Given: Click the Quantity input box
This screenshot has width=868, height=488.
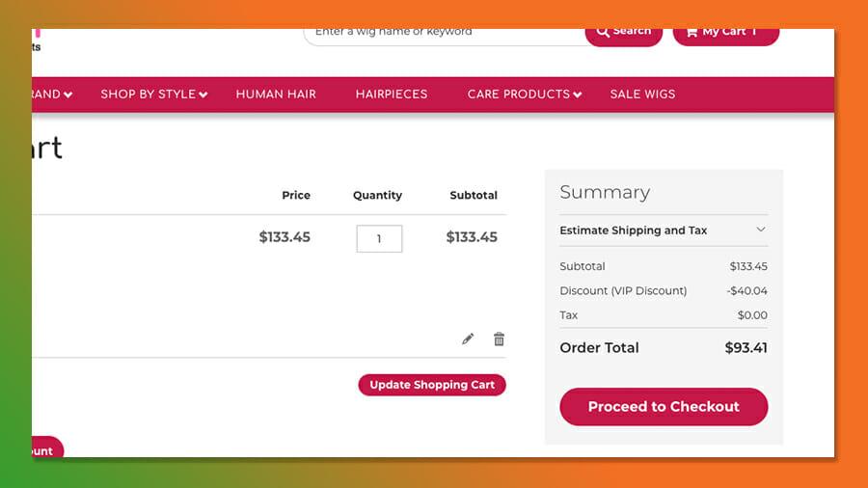Looking at the screenshot, I should tap(379, 238).
